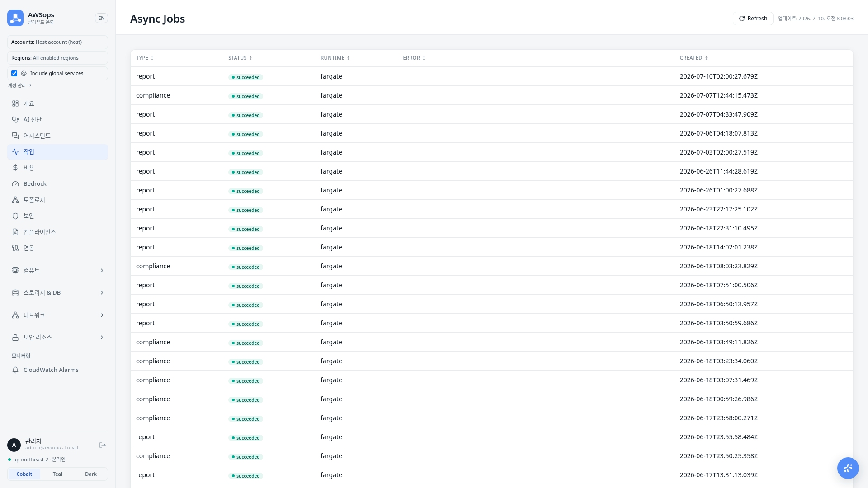868x488 pixels.
Task: Click the AWSops logo icon
Action: coord(15,18)
